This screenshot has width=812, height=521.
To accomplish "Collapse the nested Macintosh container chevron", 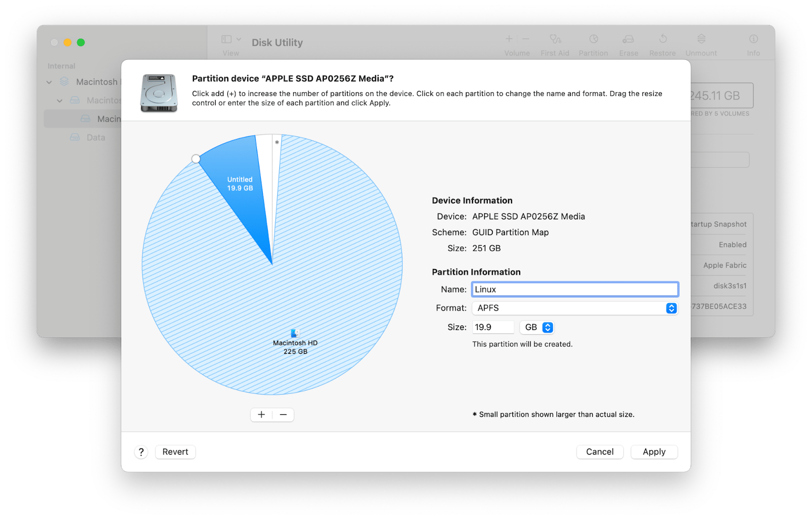I will [60, 101].
